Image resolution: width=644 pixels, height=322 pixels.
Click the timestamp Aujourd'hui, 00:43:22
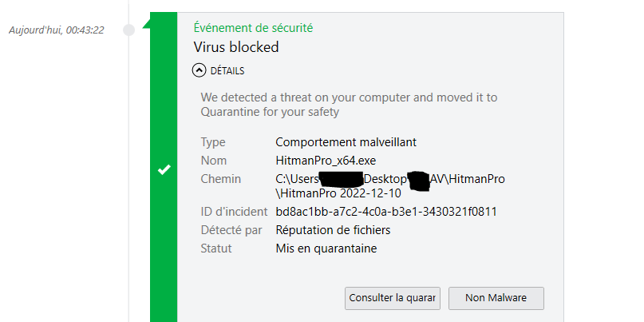(56, 30)
